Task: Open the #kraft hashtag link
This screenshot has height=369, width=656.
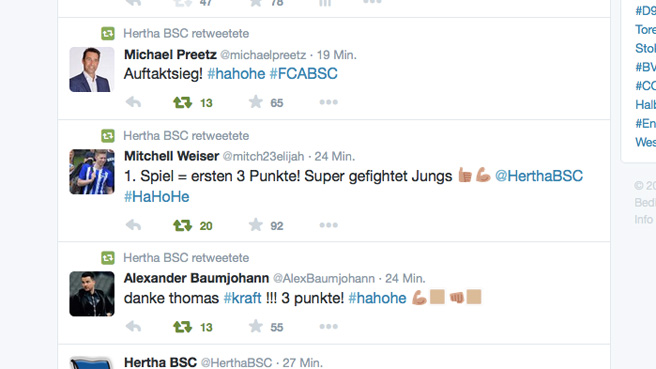Action: [x=242, y=298]
